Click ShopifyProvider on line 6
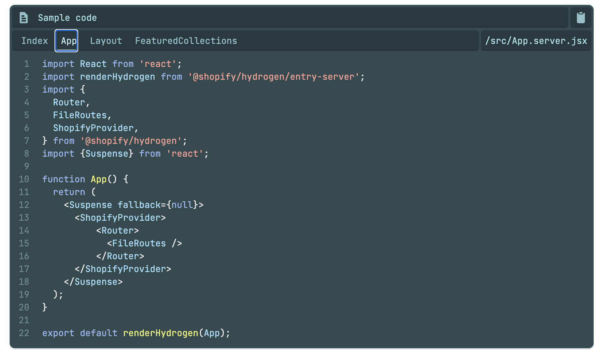604x364 pixels. pos(93,128)
